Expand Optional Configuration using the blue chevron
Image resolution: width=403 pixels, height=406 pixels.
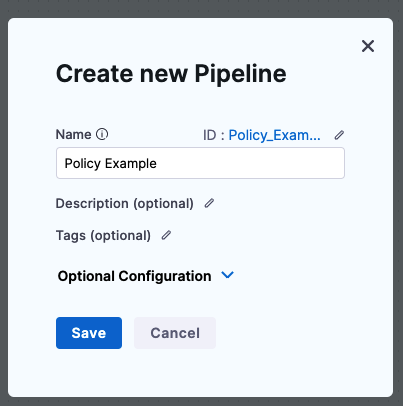(x=228, y=275)
